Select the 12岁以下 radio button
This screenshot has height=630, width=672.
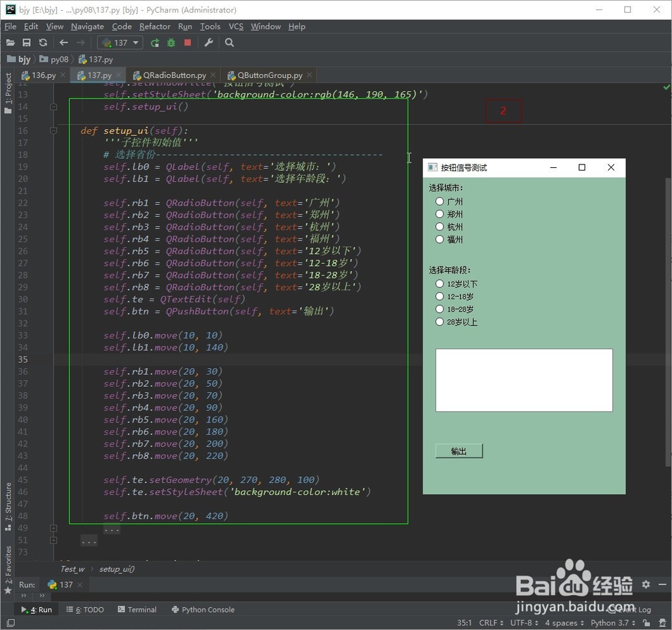point(456,283)
